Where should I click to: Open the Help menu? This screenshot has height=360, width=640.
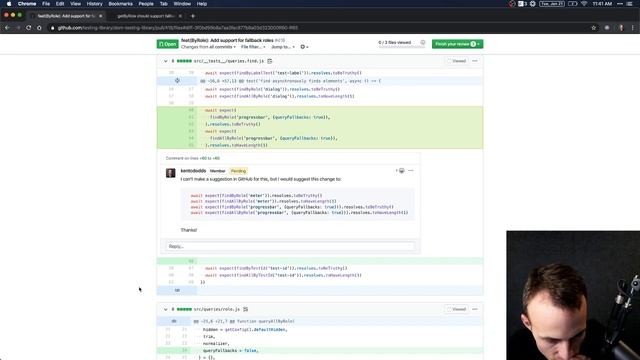coord(202,4)
